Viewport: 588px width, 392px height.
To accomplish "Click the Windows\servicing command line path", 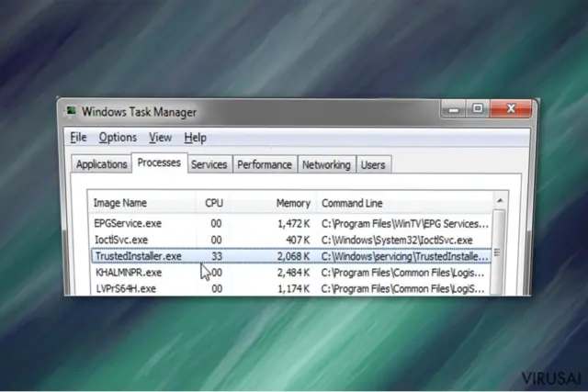I will click(405, 256).
